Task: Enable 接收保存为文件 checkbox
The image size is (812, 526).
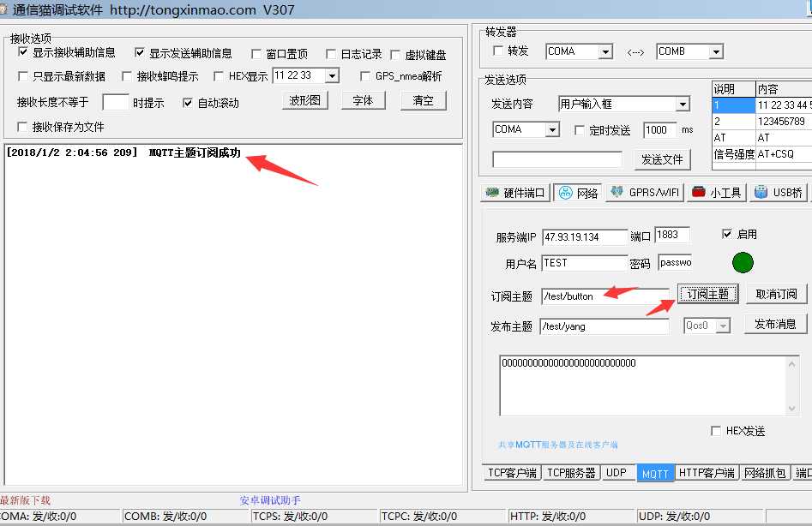Action: 22,127
